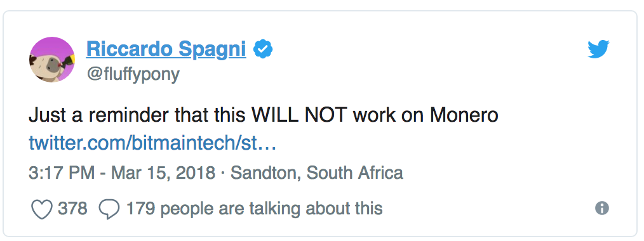Follow the twitter.com/bitmaintech/st… link
The height and width of the screenshot is (241, 644).
(x=152, y=144)
